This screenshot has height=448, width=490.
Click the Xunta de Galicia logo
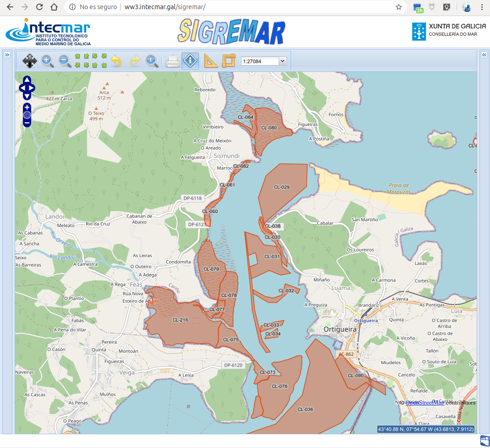[x=449, y=31]
